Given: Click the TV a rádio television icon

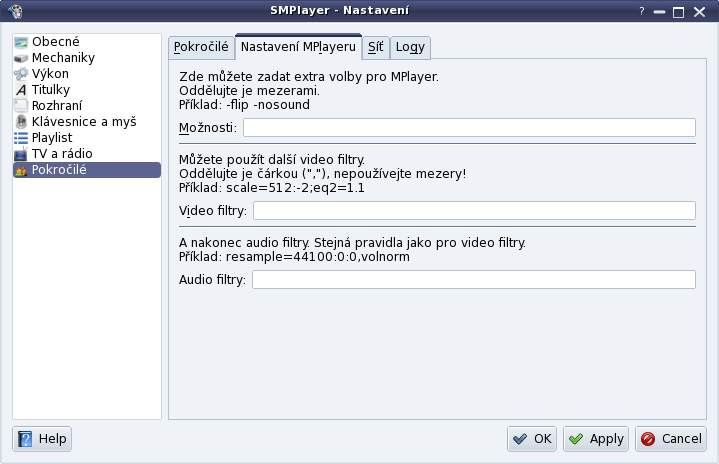Looking at the screenshot, I should [x=21, y=154].
